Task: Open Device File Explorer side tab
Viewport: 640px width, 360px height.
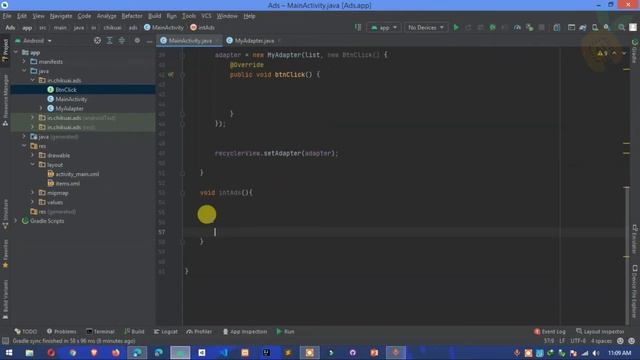Action: click(x=635, y=291)
